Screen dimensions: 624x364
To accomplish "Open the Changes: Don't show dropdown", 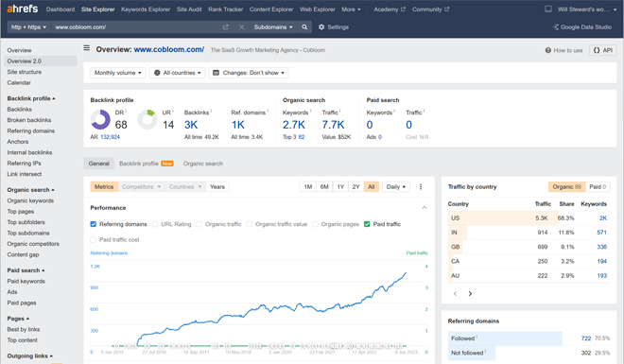I will [x=249, y=73].
